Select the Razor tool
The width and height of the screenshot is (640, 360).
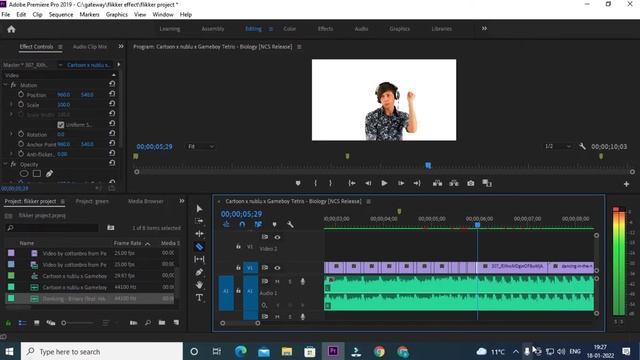click(199, 247)
